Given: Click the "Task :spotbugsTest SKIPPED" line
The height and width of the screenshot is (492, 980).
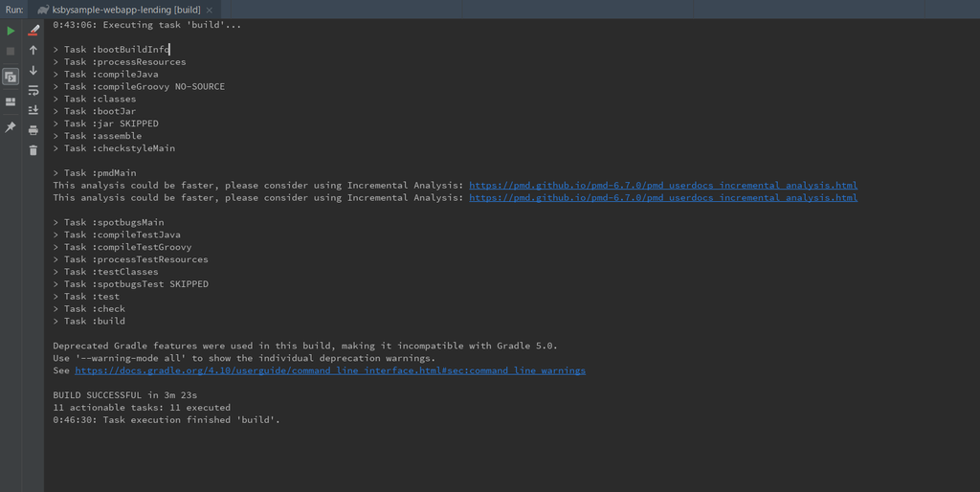Looking at the screenshot, I should 130,284.
